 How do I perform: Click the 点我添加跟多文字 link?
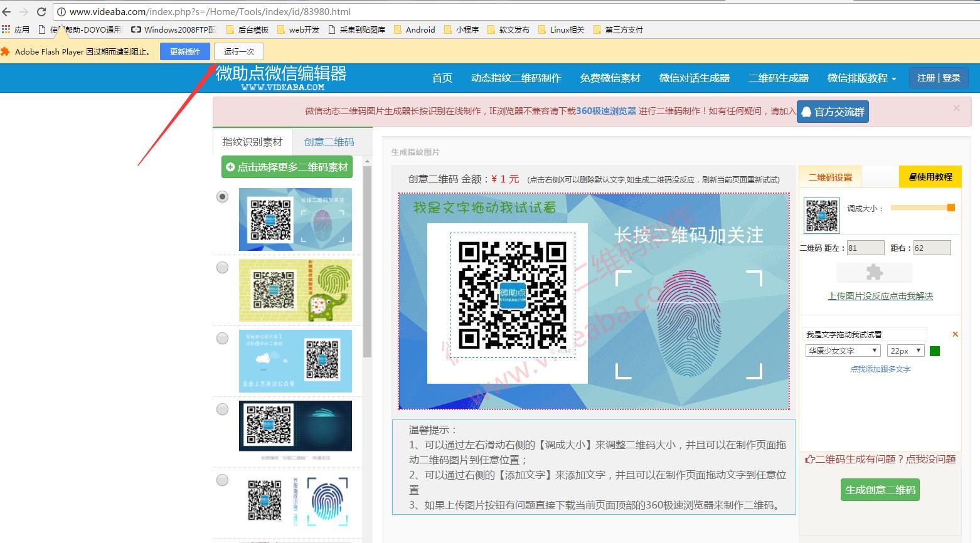[880, 369]
